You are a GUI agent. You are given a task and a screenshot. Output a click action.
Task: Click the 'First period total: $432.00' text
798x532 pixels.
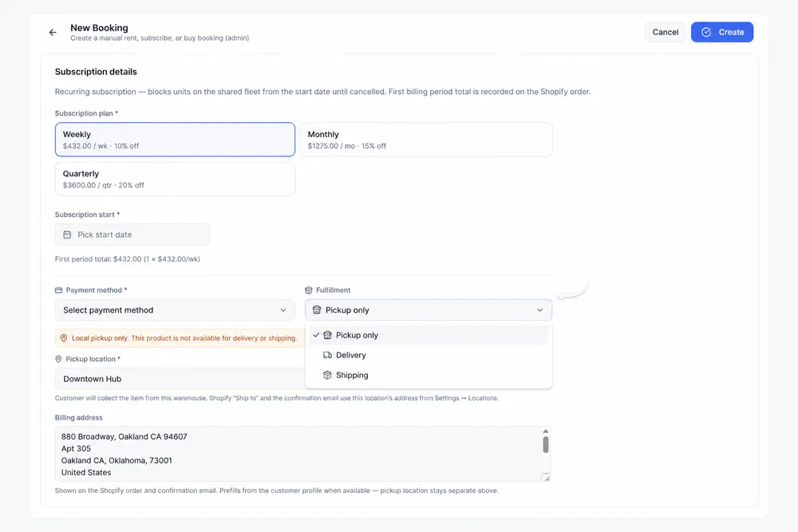[x=127, y=259]
